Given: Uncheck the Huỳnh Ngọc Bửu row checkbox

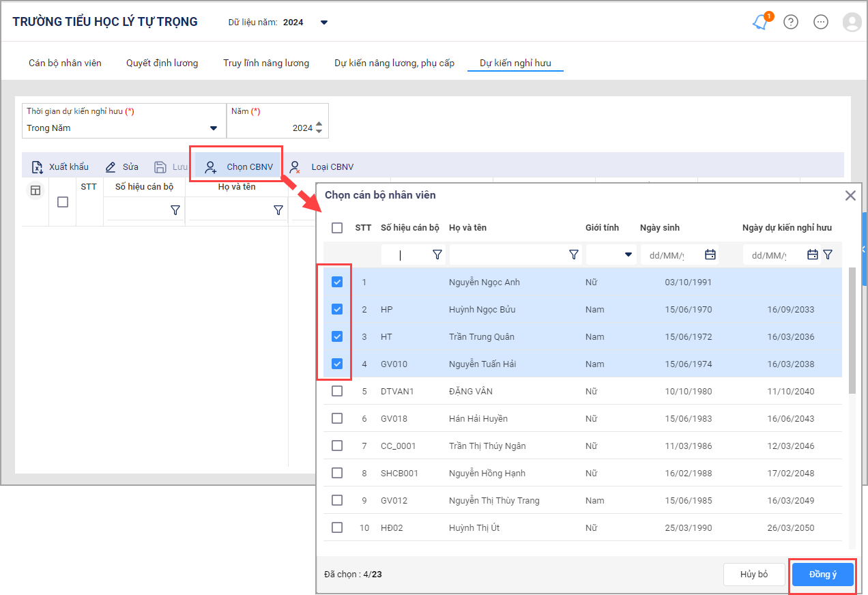Looking at the screenshot, I should pyautogui.click(x=337, y=309).
